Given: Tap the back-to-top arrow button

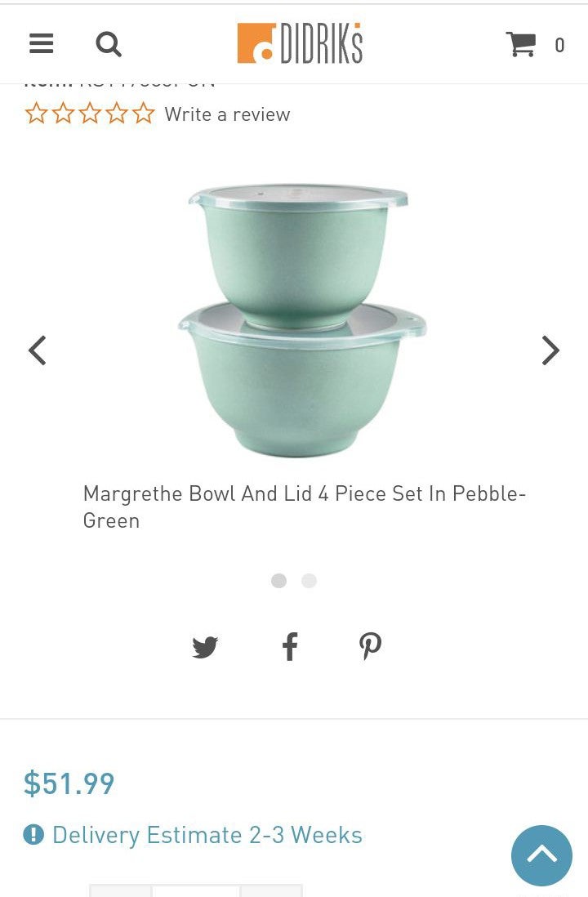Looking at the screenshot, I should (x=541, y=855).
